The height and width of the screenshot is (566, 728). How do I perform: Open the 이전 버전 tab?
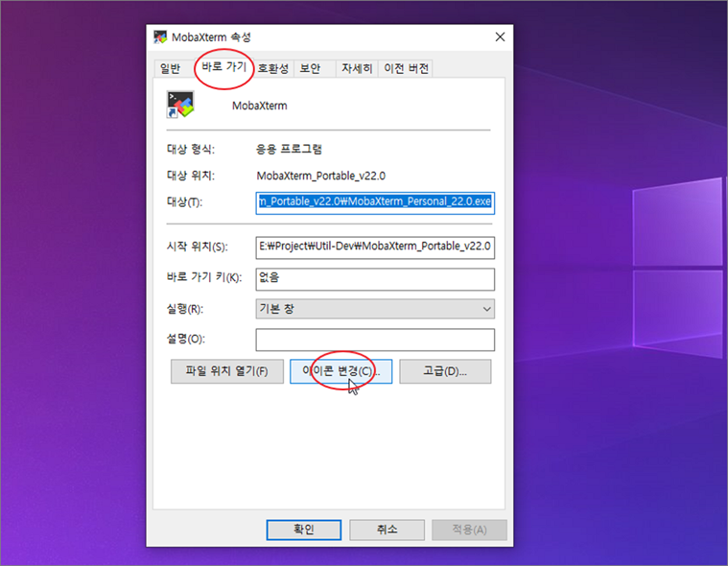406,69
